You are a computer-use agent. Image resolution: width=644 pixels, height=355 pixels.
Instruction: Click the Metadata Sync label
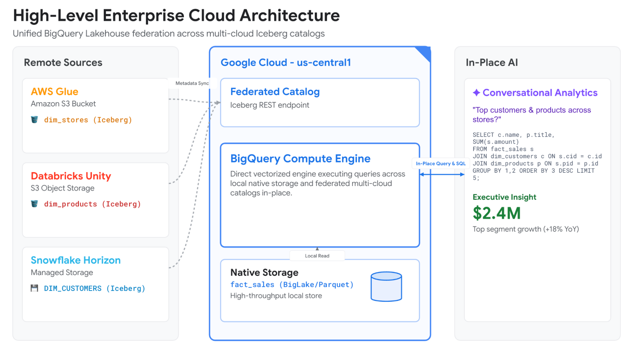(192, 83)
